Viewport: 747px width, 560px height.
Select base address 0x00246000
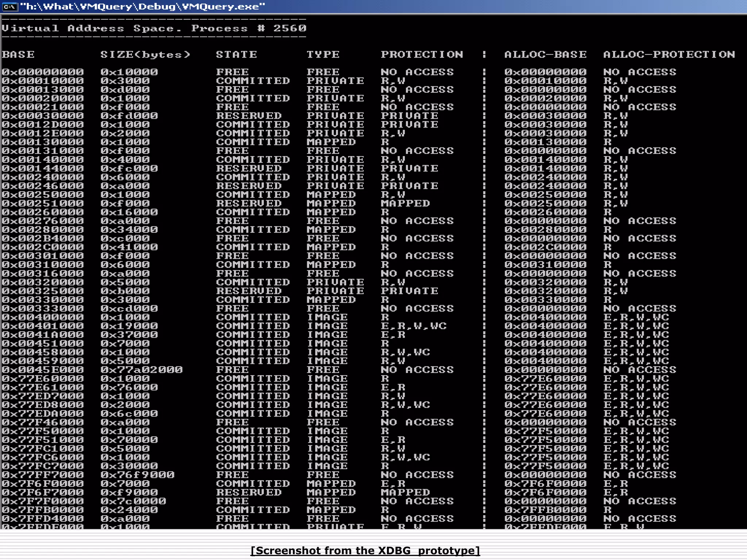coord(43,186)
